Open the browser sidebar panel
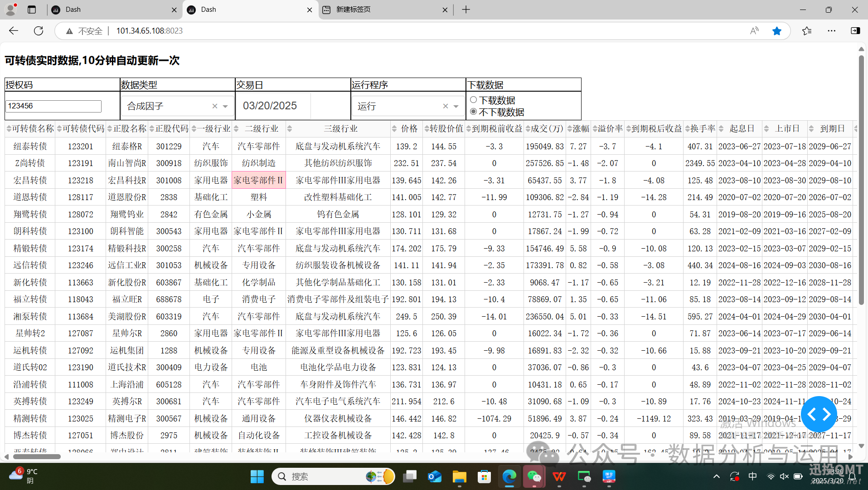This screenshot has height=490, width=868. pos(855,31)
